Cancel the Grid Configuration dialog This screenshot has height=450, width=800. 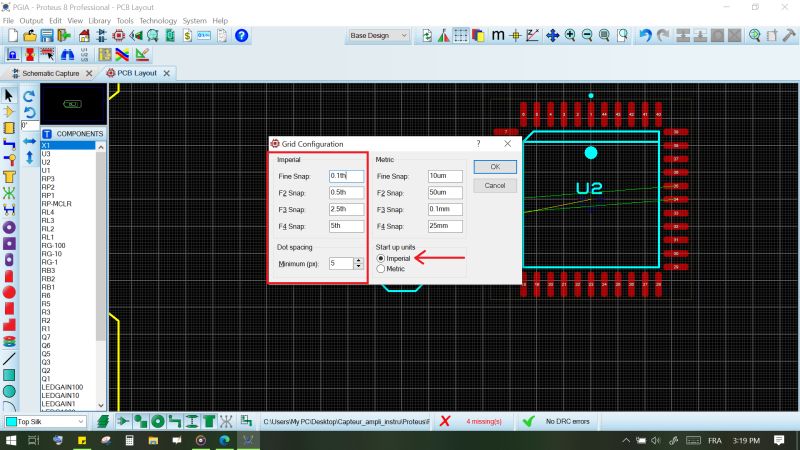click(x=495, y=186)
